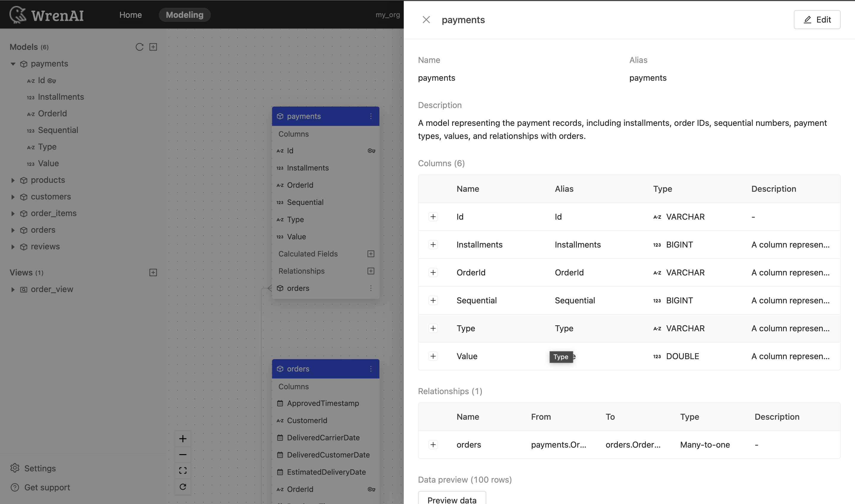Zoom in on the diagram canvas
Image resolution: width=855 pixels, height=504 pixels.
(183, 438)
